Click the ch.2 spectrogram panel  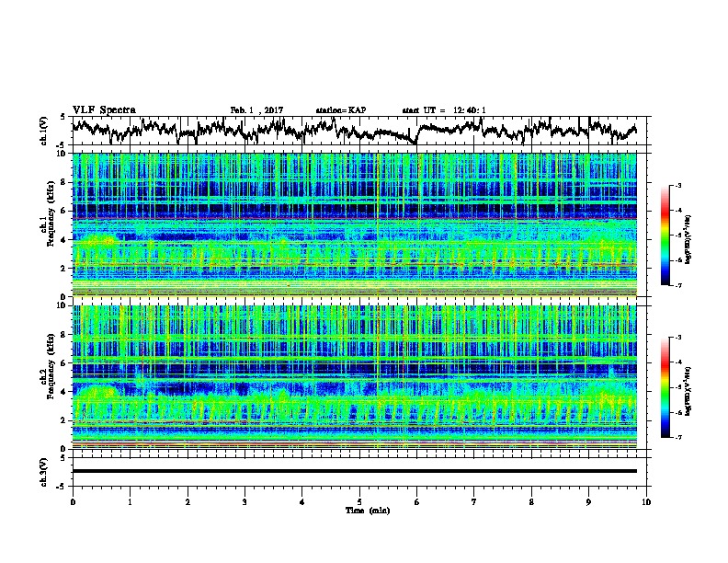tap(355, 377)
